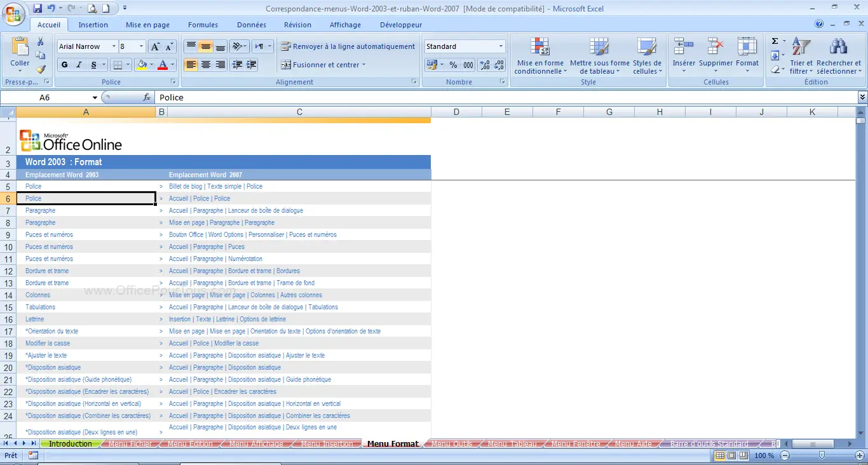
Task: Click the Insérer cells button
Action: tap(684, 56)
